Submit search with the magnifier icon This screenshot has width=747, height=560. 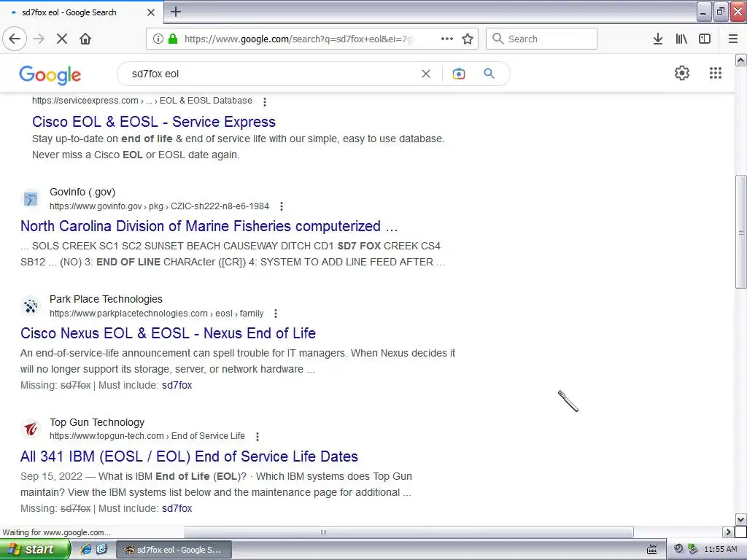coord(489,74)
